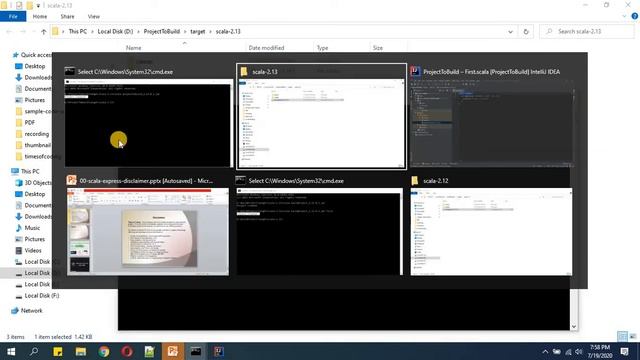Open PowerPoint from the taskbar
This screenshot has width=640, height=360.
[173, 351]
